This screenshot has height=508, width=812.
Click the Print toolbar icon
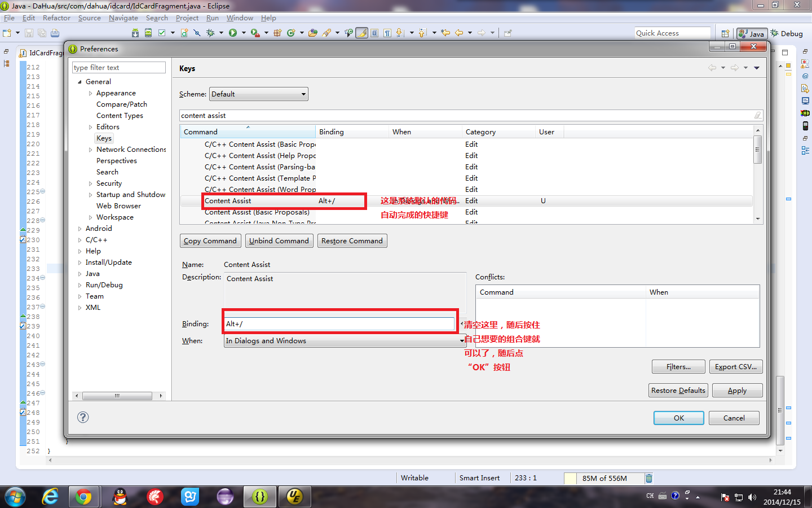tap(55, 33)
